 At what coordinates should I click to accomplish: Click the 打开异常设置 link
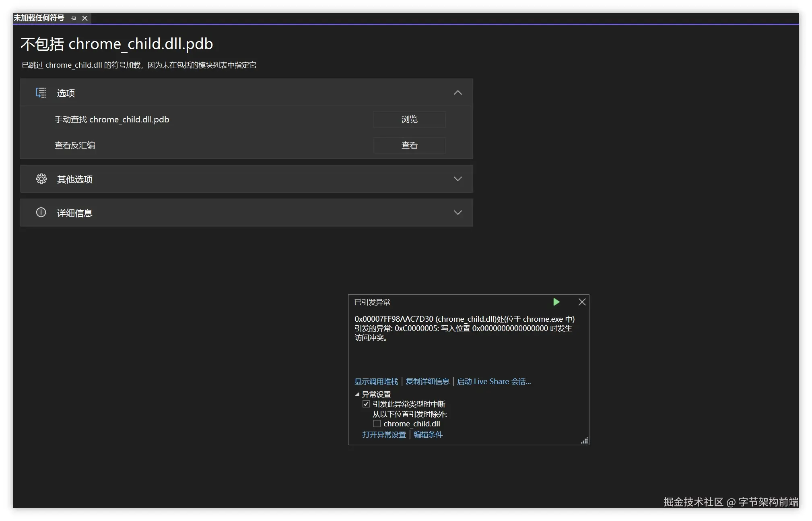point(384,434)
